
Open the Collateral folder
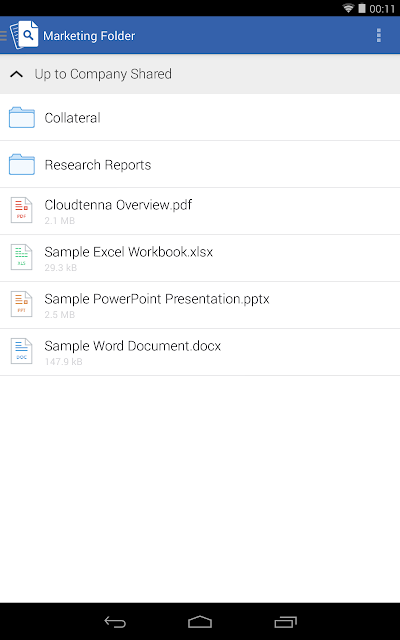point(200,118)
